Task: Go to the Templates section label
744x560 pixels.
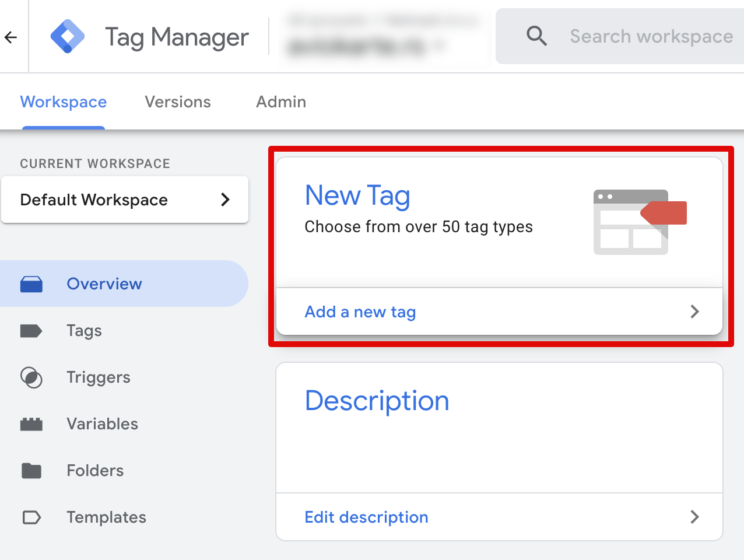Action: [x=106, y=517]
